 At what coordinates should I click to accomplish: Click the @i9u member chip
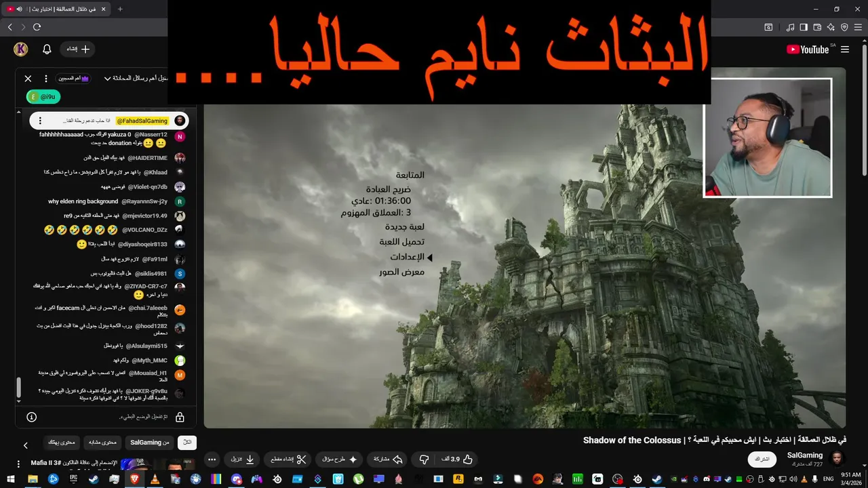coord(43,97)
